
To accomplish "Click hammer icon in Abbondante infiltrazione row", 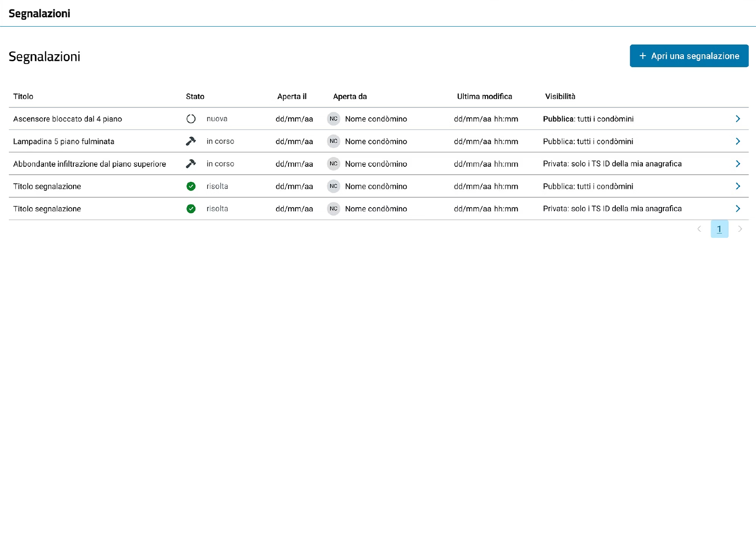I will click(x=191, y=164).
